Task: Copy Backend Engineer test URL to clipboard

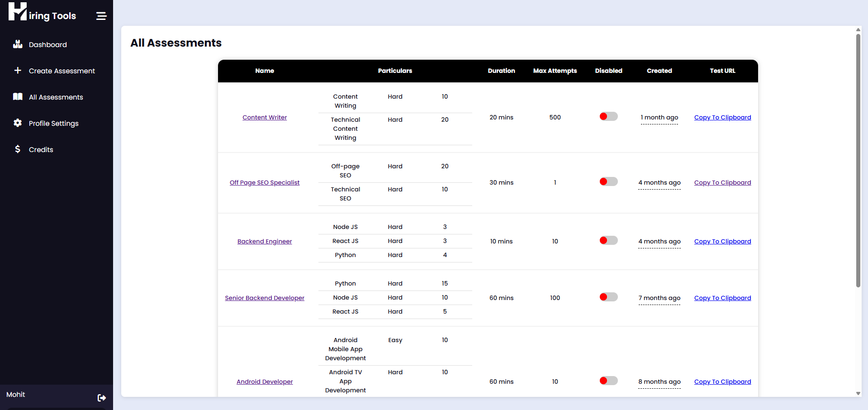Action: coord(722,241)
